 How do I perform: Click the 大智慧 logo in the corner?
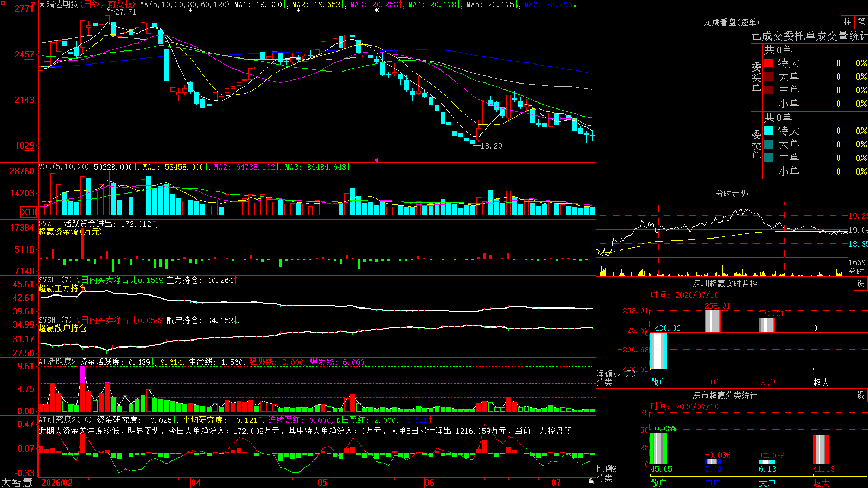coord(17,483)
